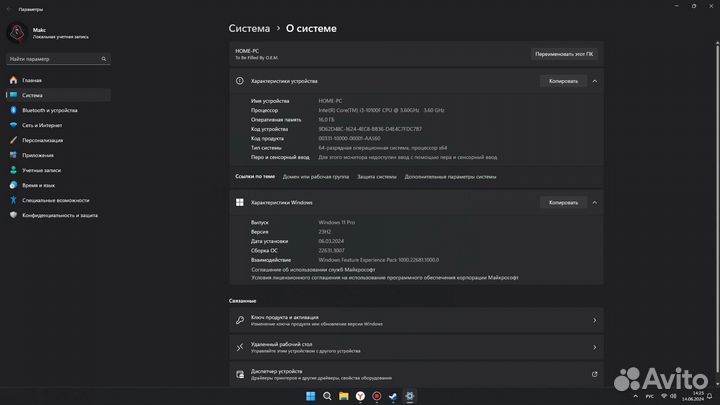The height and width of the screenshot is (405, 720).
Task: Select the Код устройства value
Action: [370, 129]
